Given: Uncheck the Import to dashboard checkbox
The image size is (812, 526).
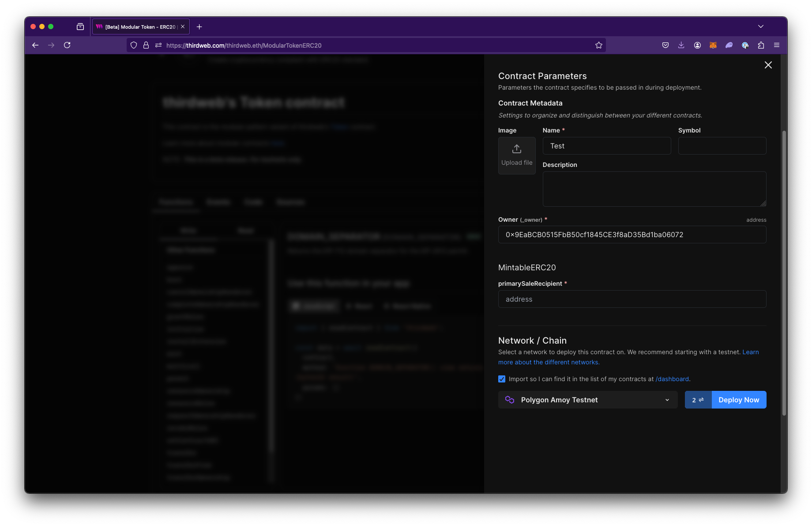Looking at the screenshot, I should (x=502, y=379).
